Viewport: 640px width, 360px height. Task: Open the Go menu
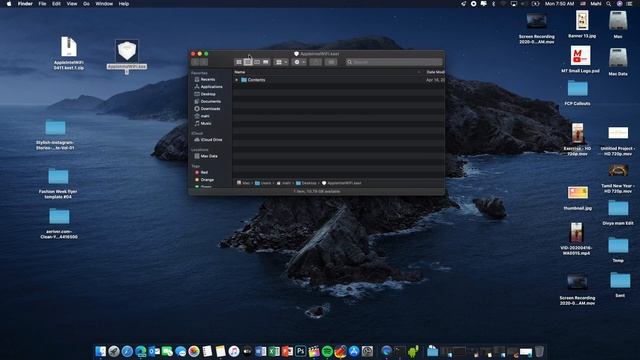coord(86,4)
